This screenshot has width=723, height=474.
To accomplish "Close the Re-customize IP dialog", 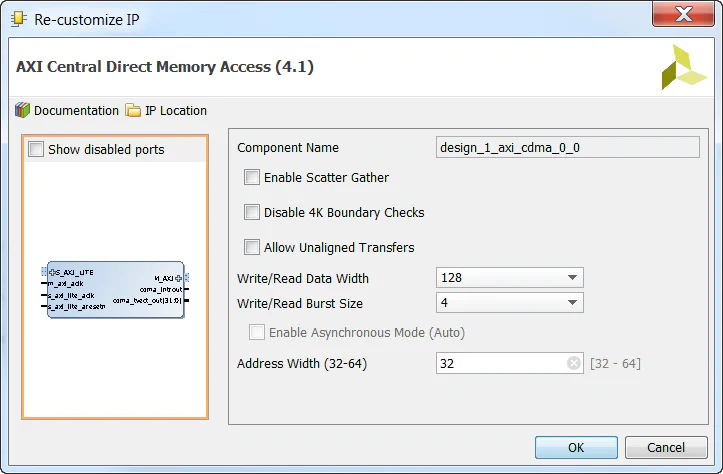I will click(683, 14).
